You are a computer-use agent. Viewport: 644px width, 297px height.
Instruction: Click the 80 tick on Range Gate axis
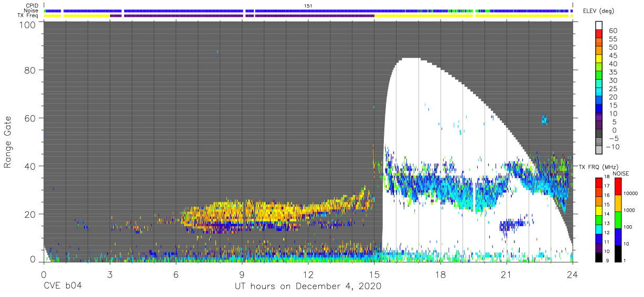tap(31, 71)
